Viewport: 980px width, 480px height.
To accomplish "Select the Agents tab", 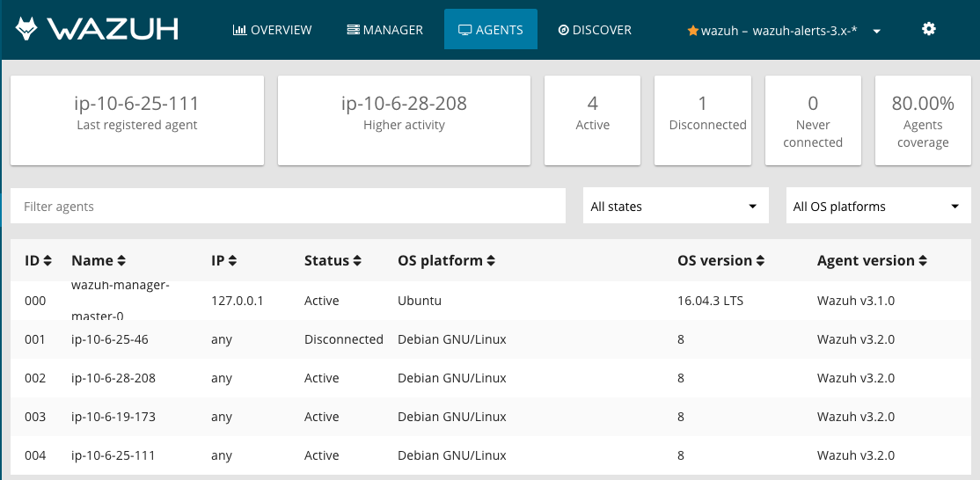I will tap(491, 29).
